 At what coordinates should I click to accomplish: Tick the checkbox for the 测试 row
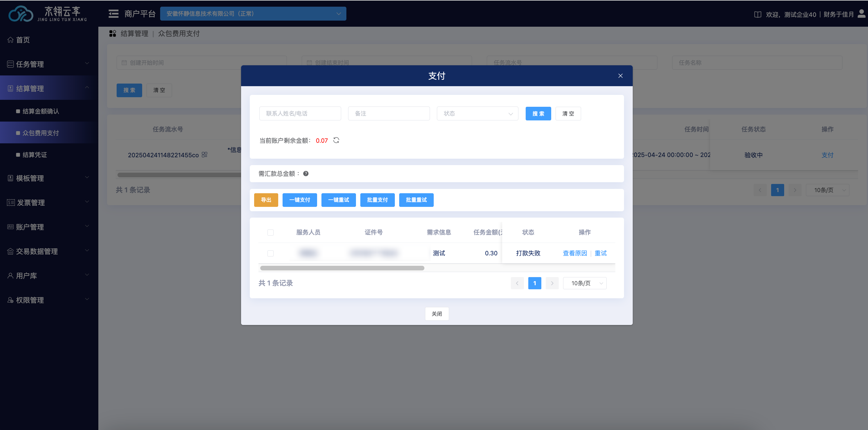270,253
